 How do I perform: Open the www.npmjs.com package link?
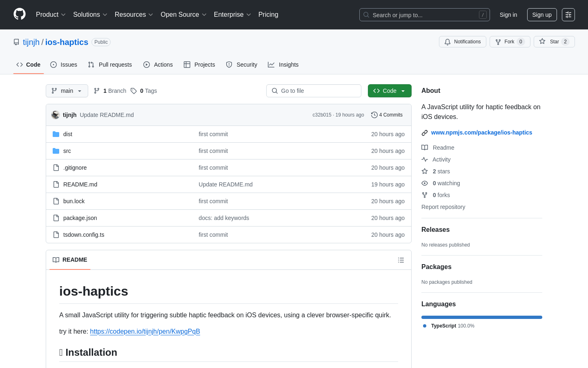pyautogui.click(x=481, y=132)
